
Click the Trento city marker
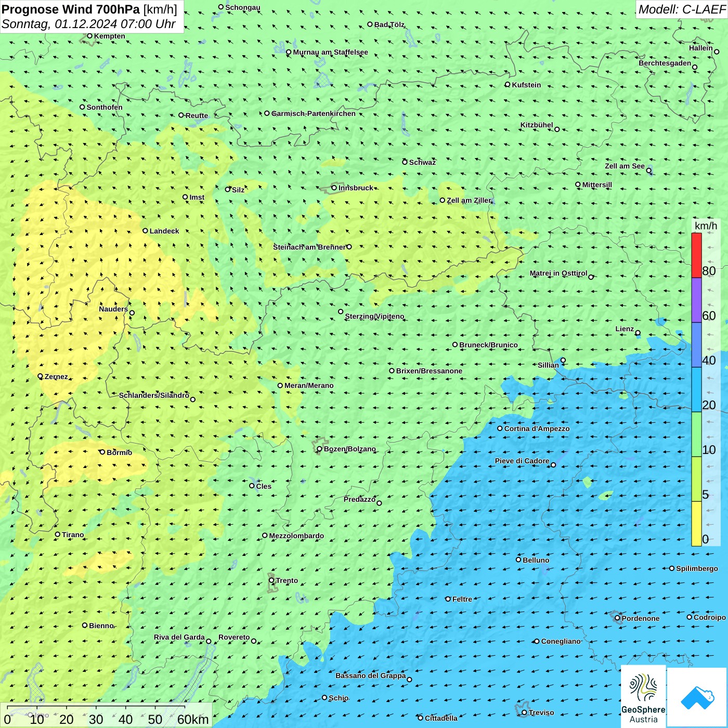pyautogui.click(x=271, y=580)
